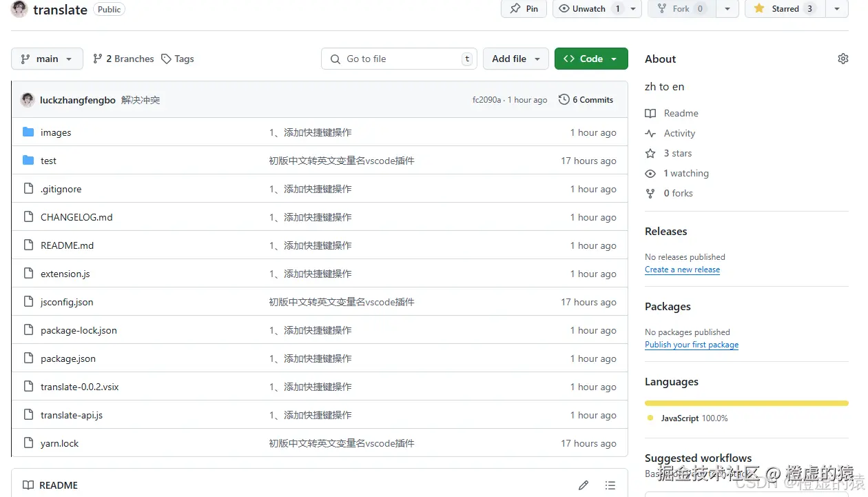Open the Tags view
Image resolution: width=868 pixels, height=497 pixels.
[x=178, y=59]
